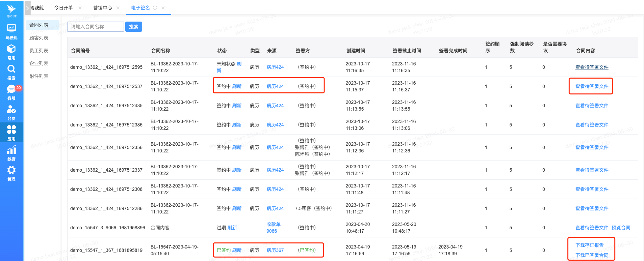
Task: Close the 今日开单 tab
Action: point(80,8)
